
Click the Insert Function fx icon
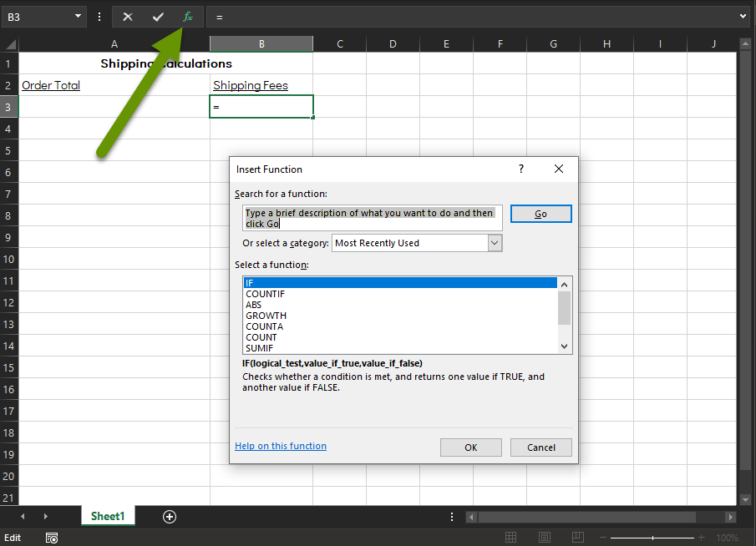pyautogui.click(x=187, y=17)
